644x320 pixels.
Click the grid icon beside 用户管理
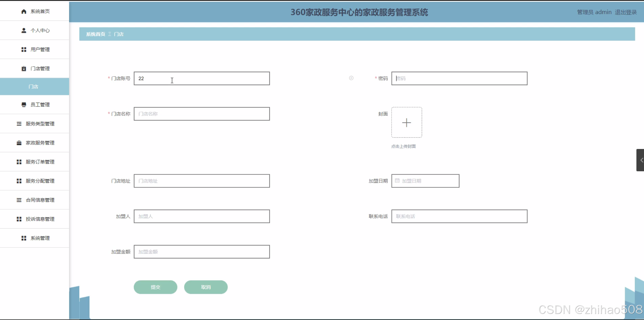[x=24, y=49]
